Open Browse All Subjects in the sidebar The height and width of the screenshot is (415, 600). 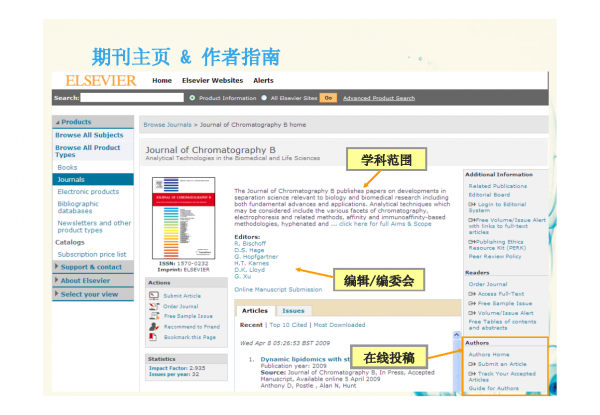point(89,135)
